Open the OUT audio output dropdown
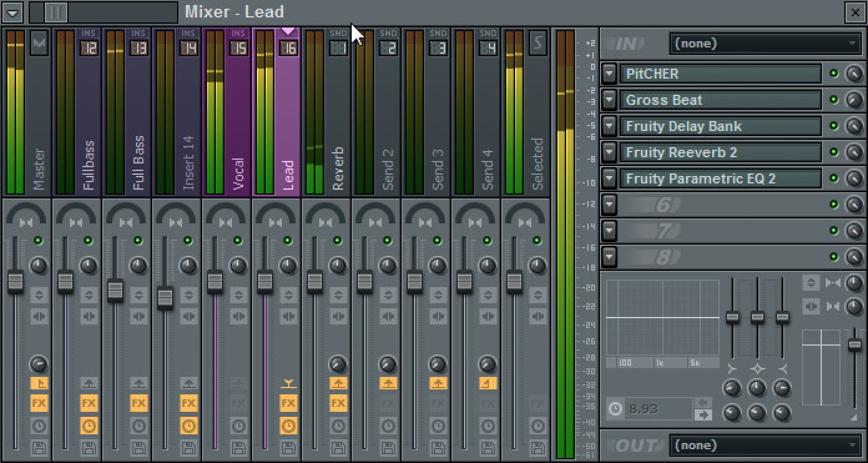Screen dimensions: 868x463 click(x=766, y=446)
